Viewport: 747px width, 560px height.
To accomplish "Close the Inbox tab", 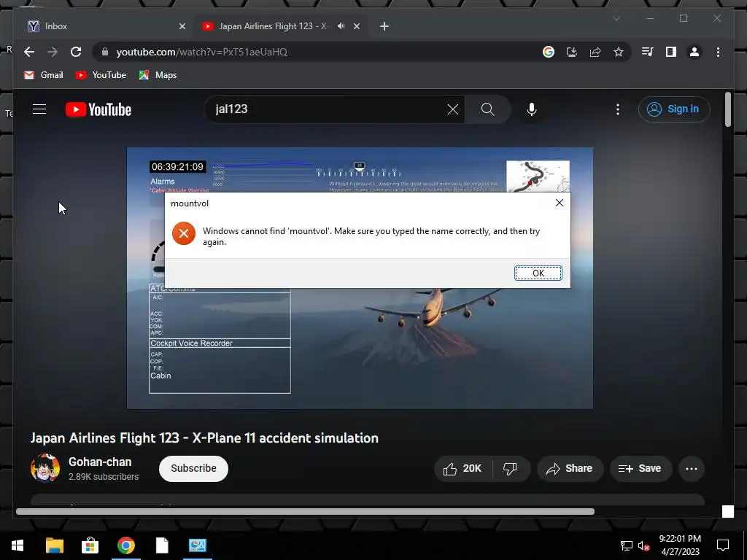I will [x=182, y=26].
